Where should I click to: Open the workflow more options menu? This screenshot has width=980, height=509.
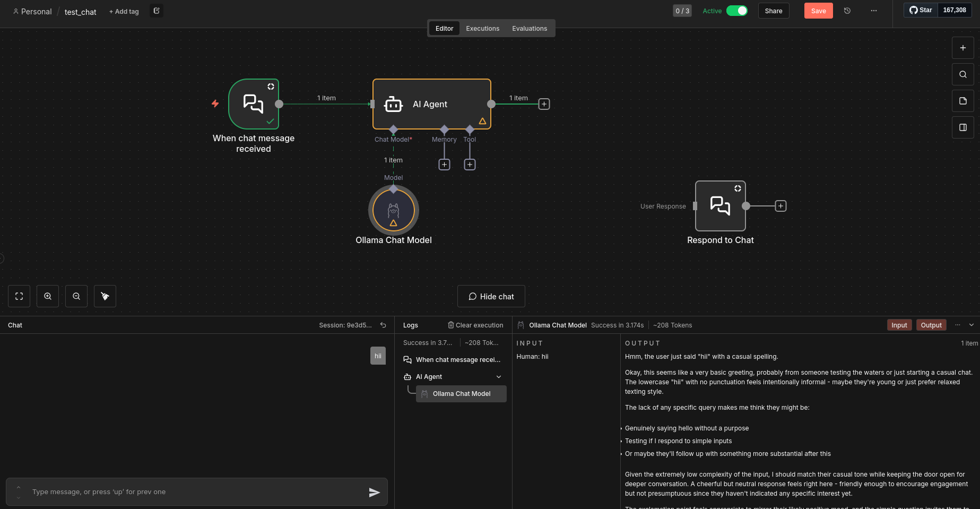pos(874,11)
